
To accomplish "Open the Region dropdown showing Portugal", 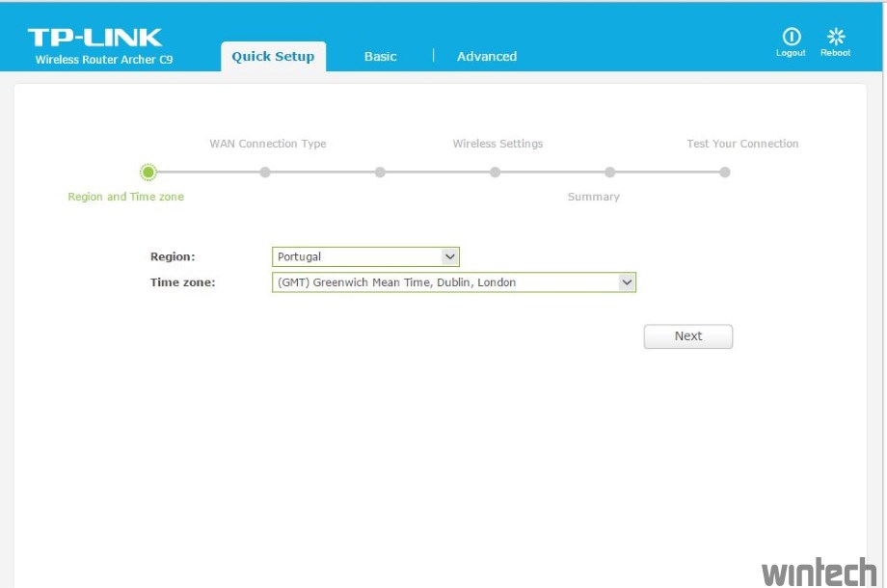I will click(x=365, y=257).
